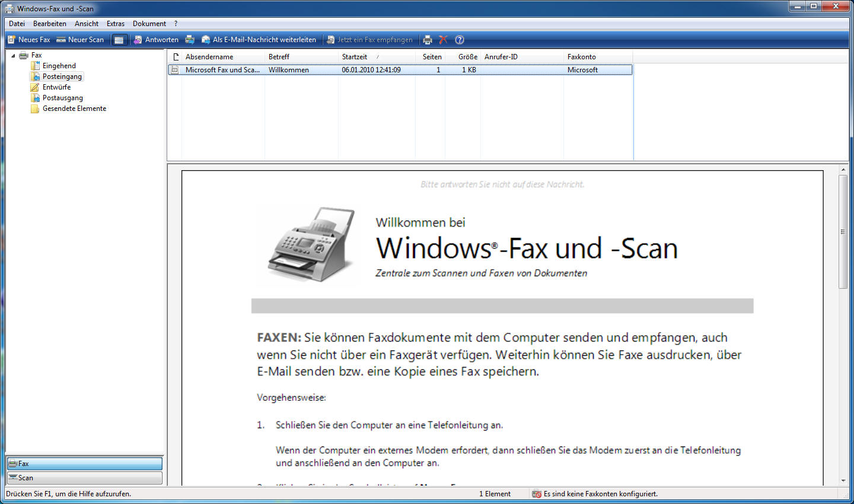The image size is (854, 504).
Task: Click the 1 Element status bar text
Action: coord(495,494)
